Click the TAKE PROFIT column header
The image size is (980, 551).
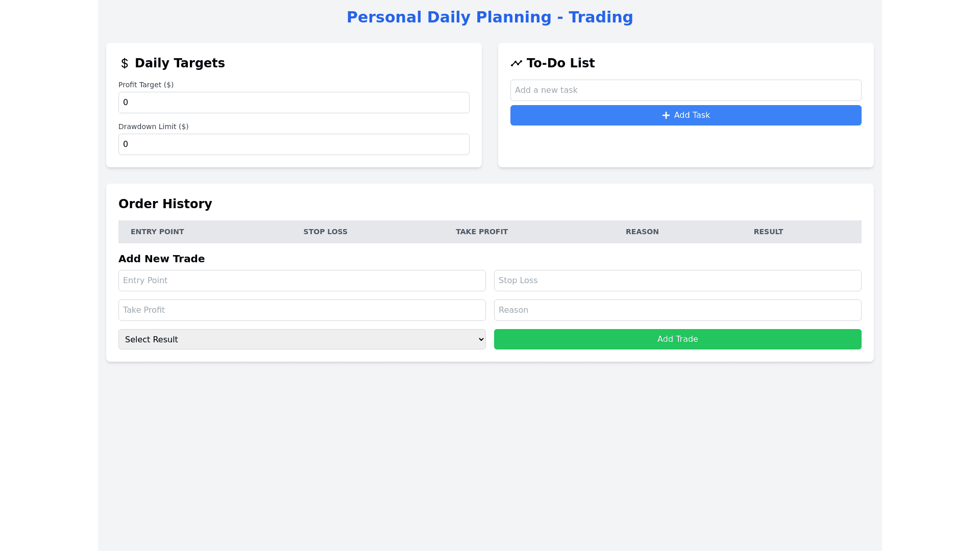[x=481, y=232]
